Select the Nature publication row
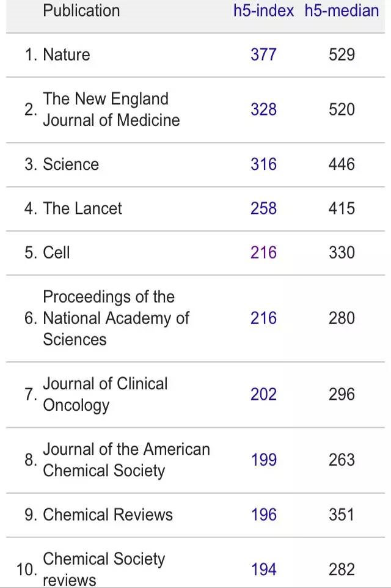The height and width of the screenshot is (588, 391). point(66,55)
